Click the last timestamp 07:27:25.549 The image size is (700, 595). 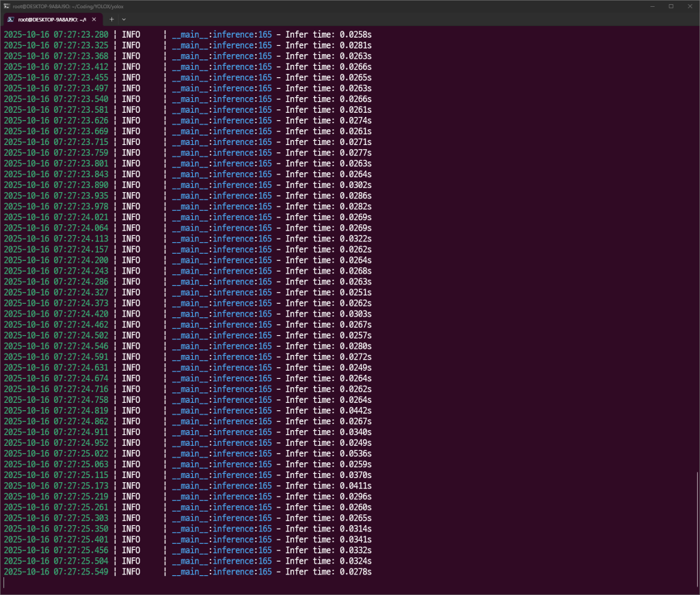coord(81,572)
